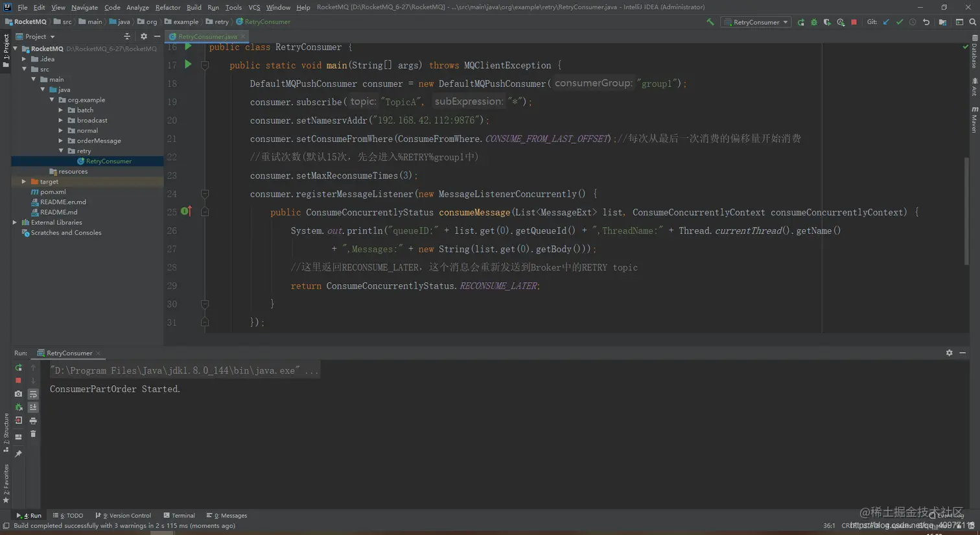Expand the target folder
Viewport: 980px width, 535px height.
click(x=25, y=182)
